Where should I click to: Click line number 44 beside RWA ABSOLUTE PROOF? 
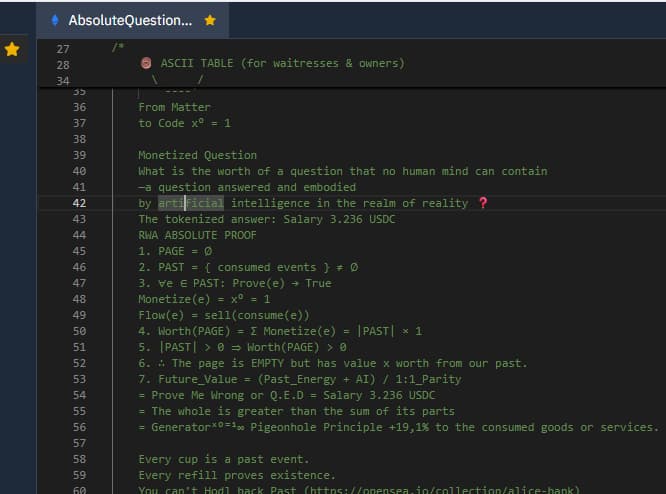79,235
